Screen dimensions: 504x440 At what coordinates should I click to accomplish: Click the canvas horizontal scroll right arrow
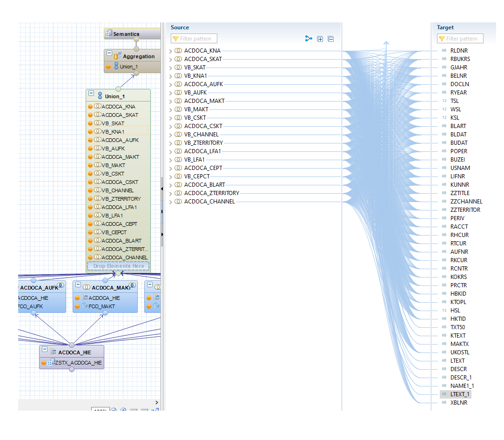(156, 402)
